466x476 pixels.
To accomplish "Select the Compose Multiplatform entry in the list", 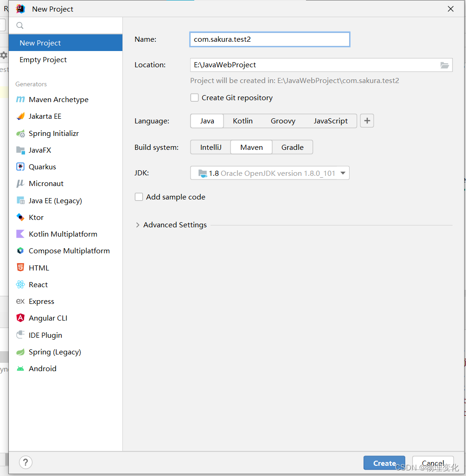I will [65, 251].
